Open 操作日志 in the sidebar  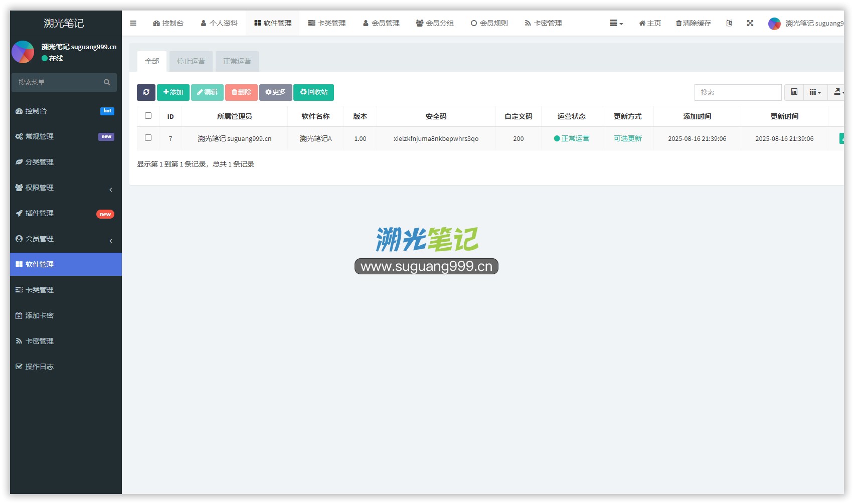66,367
